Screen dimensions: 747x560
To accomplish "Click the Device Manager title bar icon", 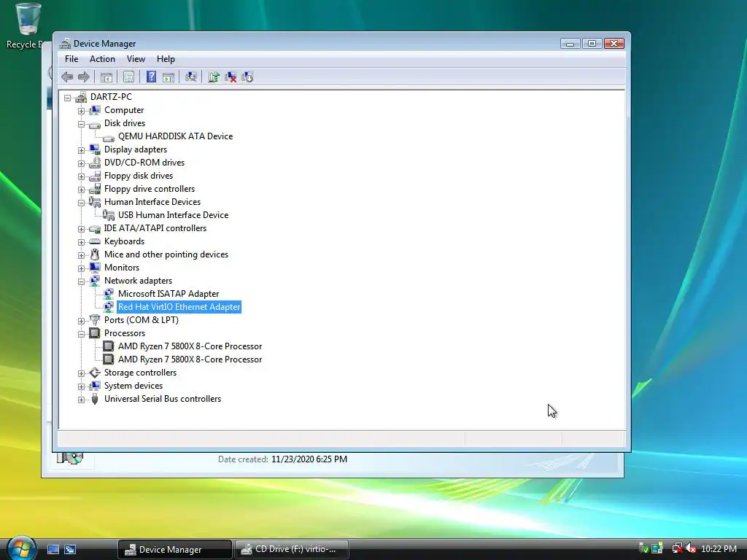I will coord(65,43).
